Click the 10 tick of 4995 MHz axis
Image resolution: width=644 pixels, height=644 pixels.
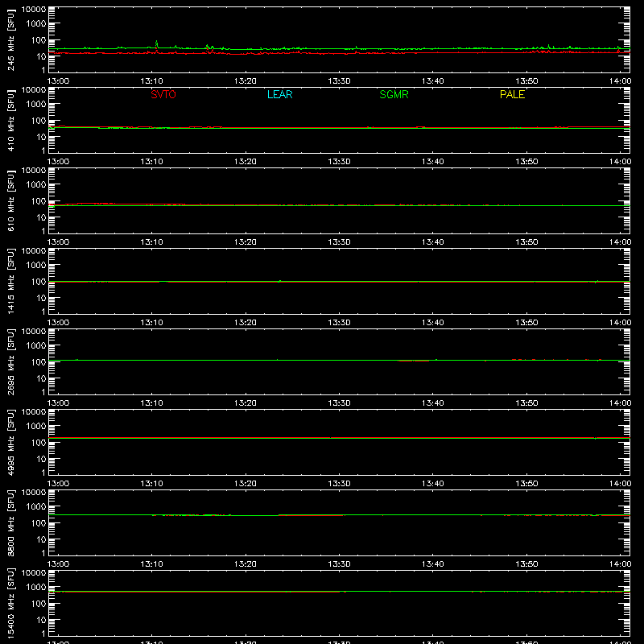[x=41, y=459]
